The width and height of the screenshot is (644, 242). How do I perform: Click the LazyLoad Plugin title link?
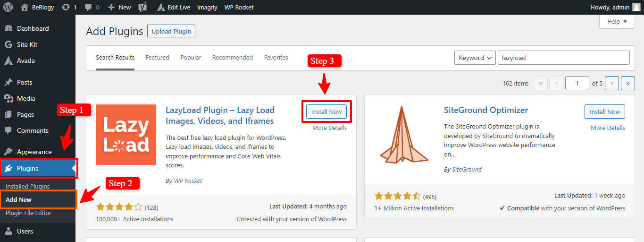(220, 115)
